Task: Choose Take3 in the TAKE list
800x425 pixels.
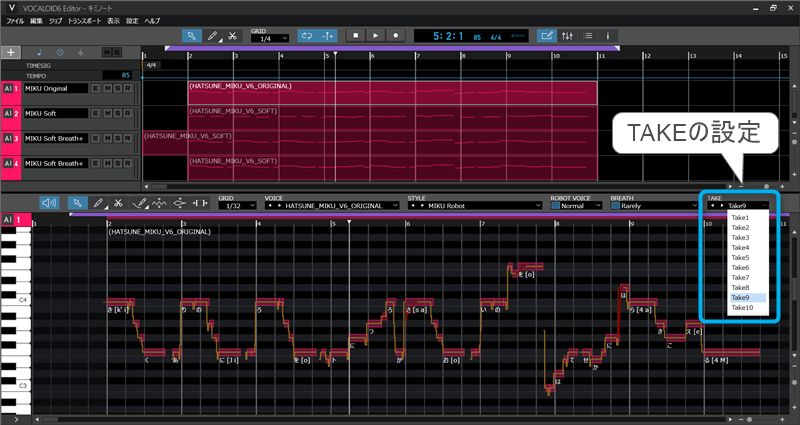Action: click(x=748, y=238)
